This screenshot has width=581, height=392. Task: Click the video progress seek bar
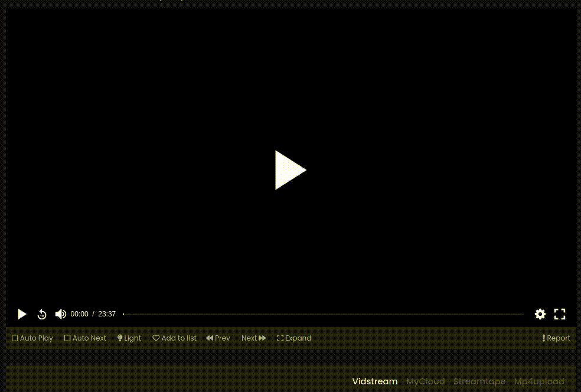tap(324, 314)
